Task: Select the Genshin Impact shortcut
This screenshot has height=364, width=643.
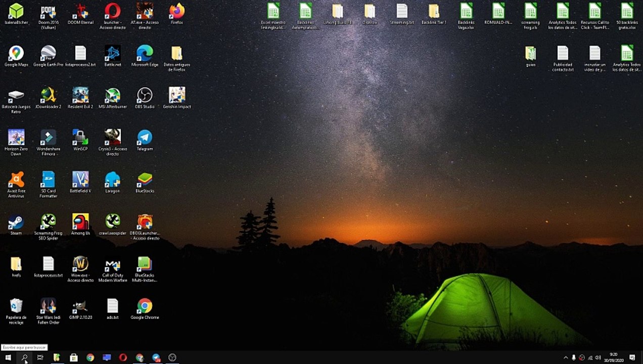Action: click(x=177, y=98)
